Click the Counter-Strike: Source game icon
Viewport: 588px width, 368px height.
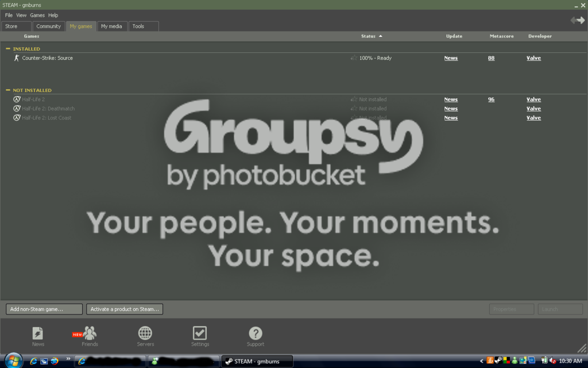tap(17, 58)
